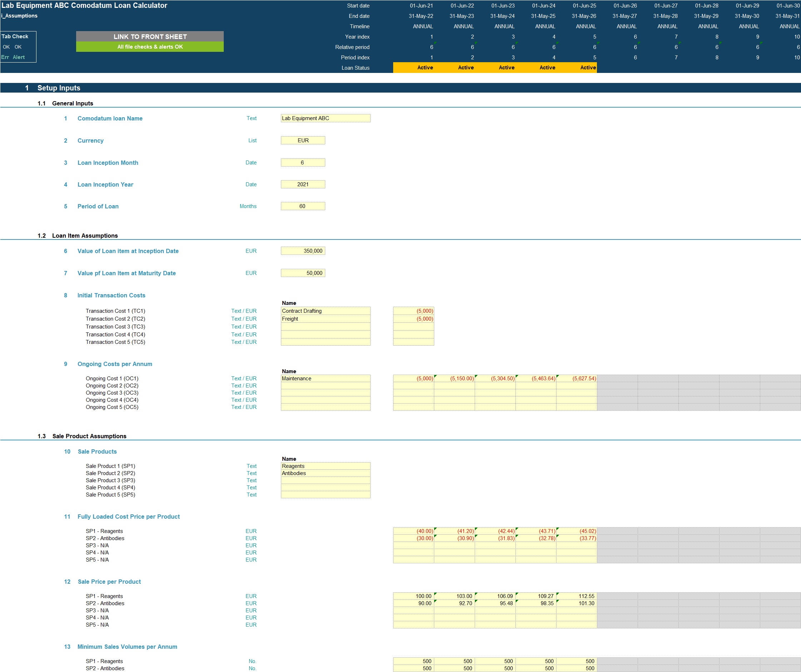Select Antibodies sale price 95.48 cell

[495, 603]
